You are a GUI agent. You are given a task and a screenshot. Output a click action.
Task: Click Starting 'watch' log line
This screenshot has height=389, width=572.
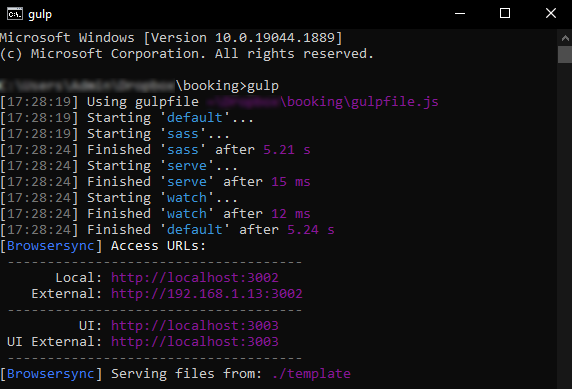(119, 198)
